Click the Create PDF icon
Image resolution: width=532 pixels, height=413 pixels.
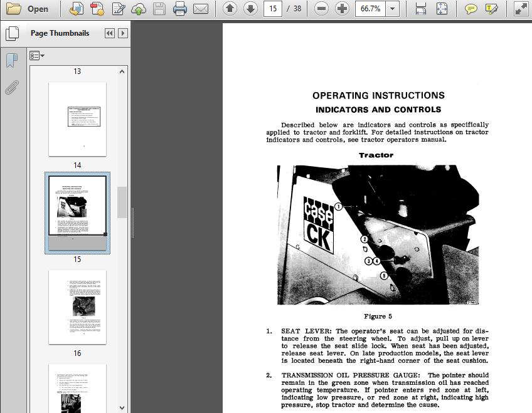tap(97, 9)
